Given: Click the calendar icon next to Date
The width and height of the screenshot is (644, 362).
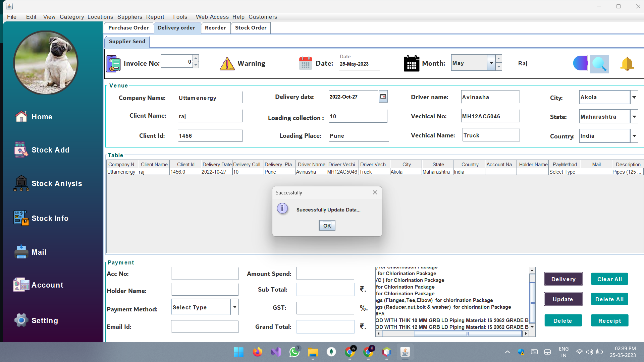Looking at the screenshot, I should click(305, 63).
